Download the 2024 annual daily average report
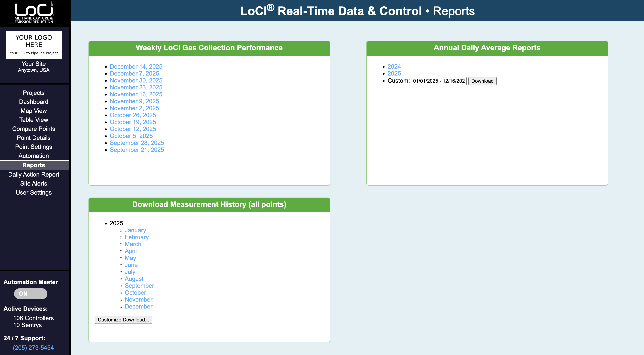 click(x=394, y=67)
